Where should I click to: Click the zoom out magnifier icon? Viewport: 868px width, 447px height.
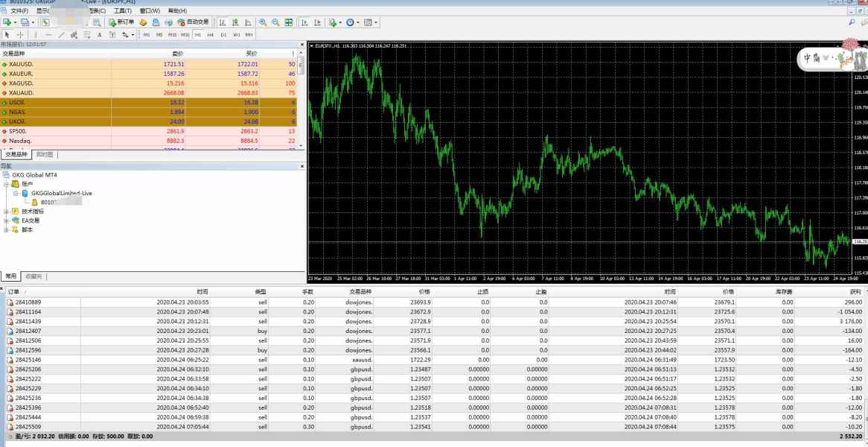[276, 22]
